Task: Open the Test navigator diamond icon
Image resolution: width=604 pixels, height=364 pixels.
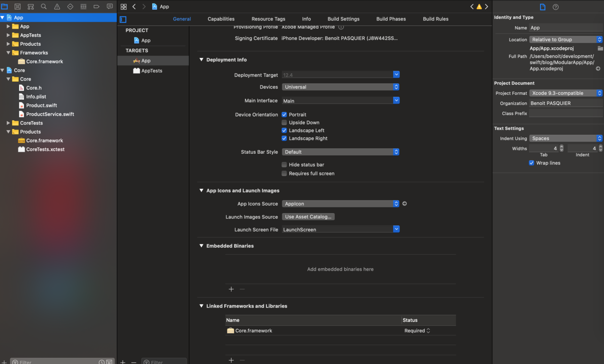Action: click(x=70, y=7)
